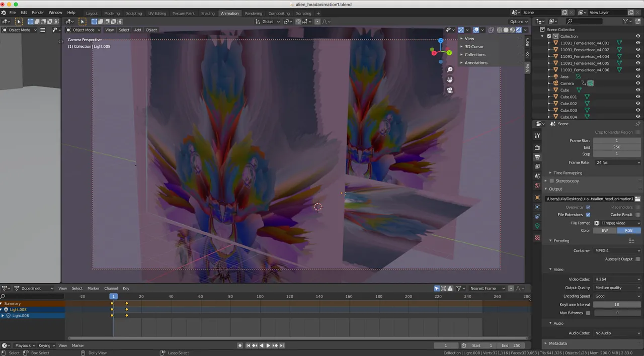Enable the Cache Result checkbox
This screenshot has width=644, height=356.
(638, 215)
